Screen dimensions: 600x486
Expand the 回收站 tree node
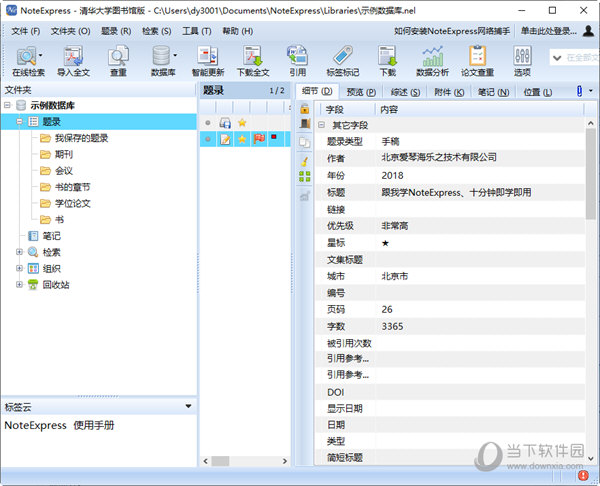[19, 284]
